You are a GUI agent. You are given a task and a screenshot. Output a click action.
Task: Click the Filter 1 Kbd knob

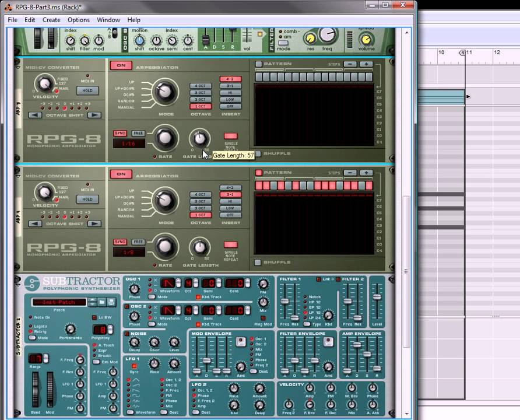pyautogui.click(x=328, y=315)
